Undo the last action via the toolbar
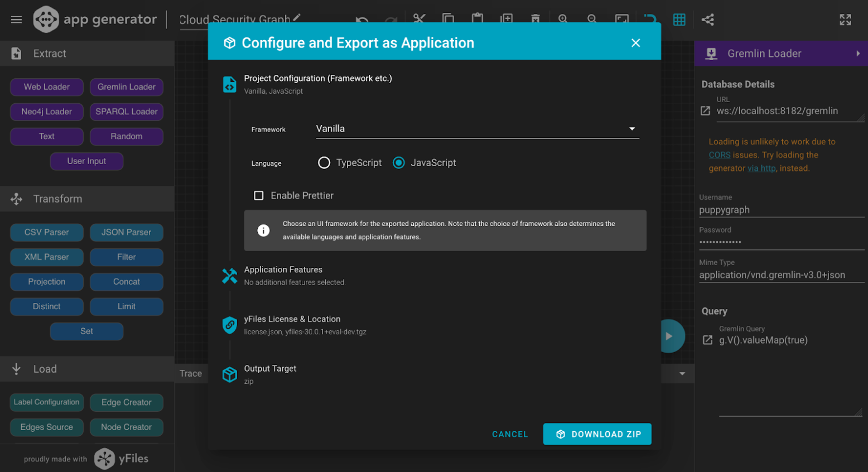The image size is (868, 472). pos(362,18)
